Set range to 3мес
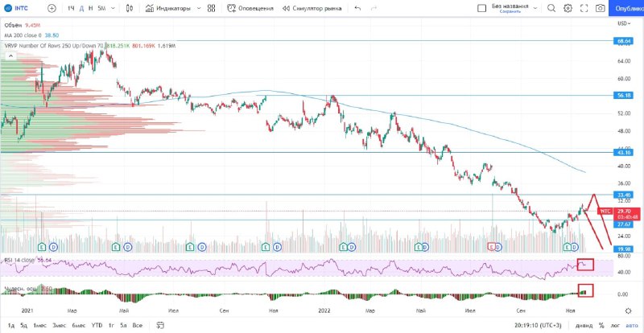Screen dimensions: 644x333 pos(59,325)
